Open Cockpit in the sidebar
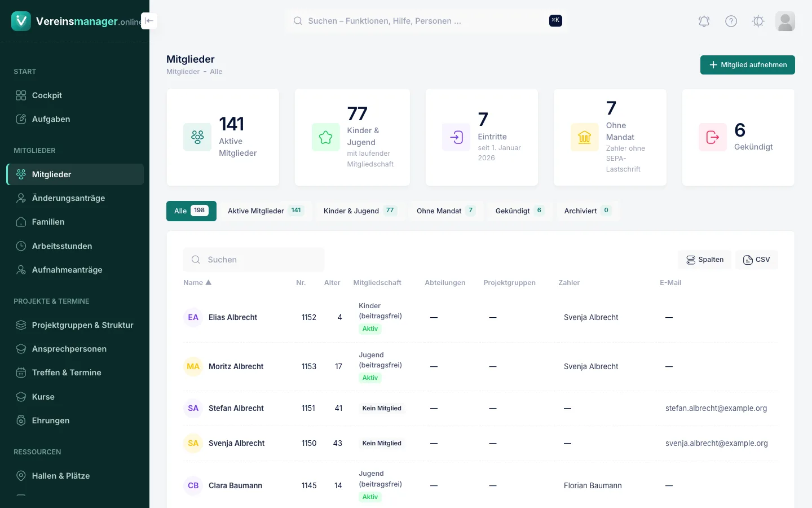The image size is (812, 508). point(75,95)
